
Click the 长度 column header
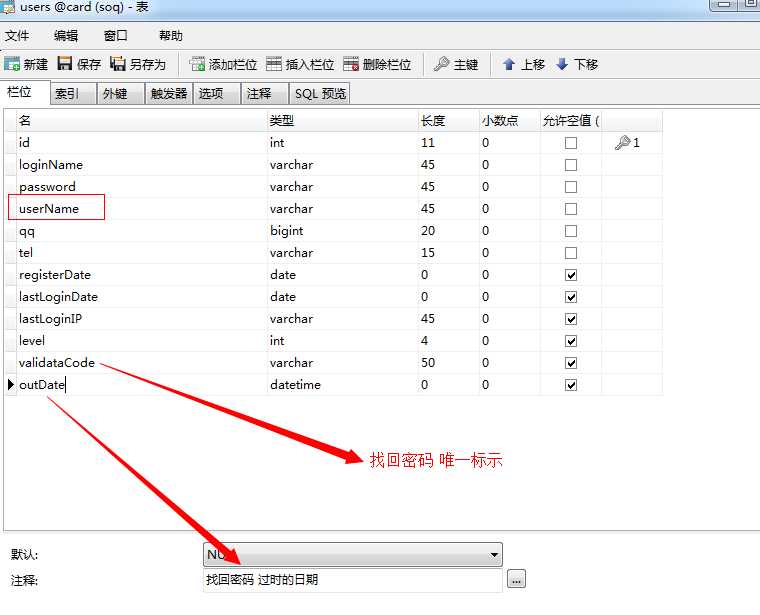pyautogui.click(x=449, y=120)
